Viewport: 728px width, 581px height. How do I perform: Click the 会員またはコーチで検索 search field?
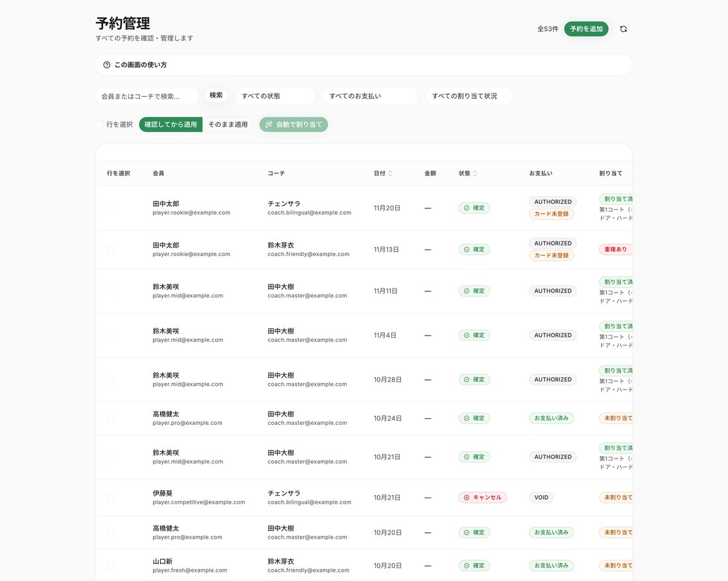(148, 96)
